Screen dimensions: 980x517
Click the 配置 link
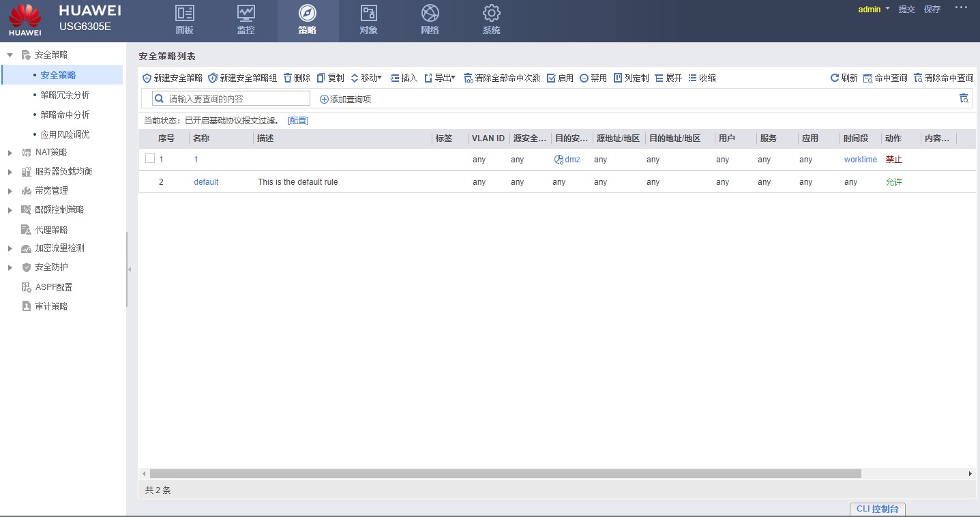coord(298,121)
